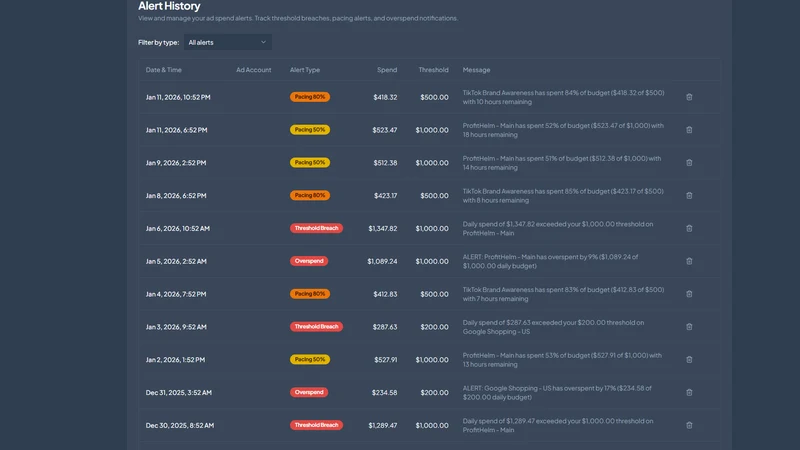This screenshot has height=450, width=800.
Task: Click spend value $423.17
Action: (385, 195)
